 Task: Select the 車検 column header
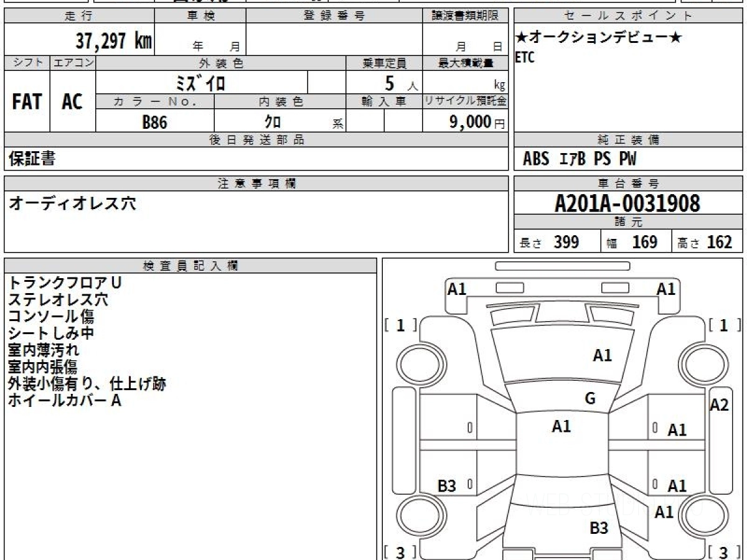tap(200, 16)
